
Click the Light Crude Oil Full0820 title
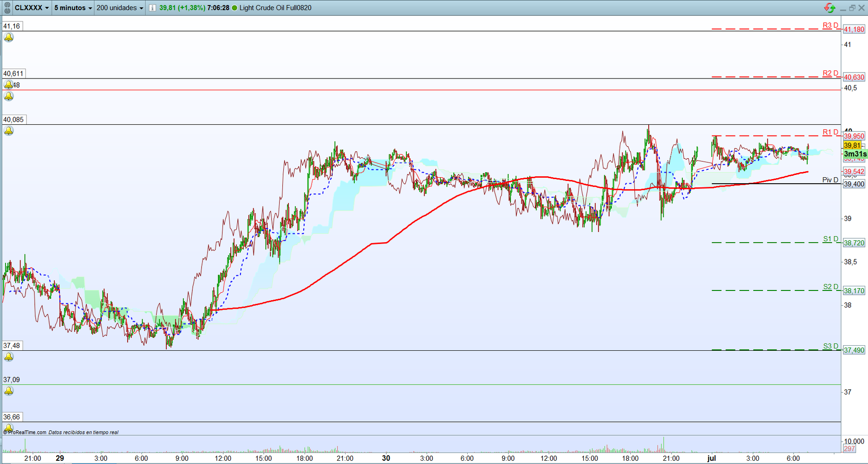[275, 8]
